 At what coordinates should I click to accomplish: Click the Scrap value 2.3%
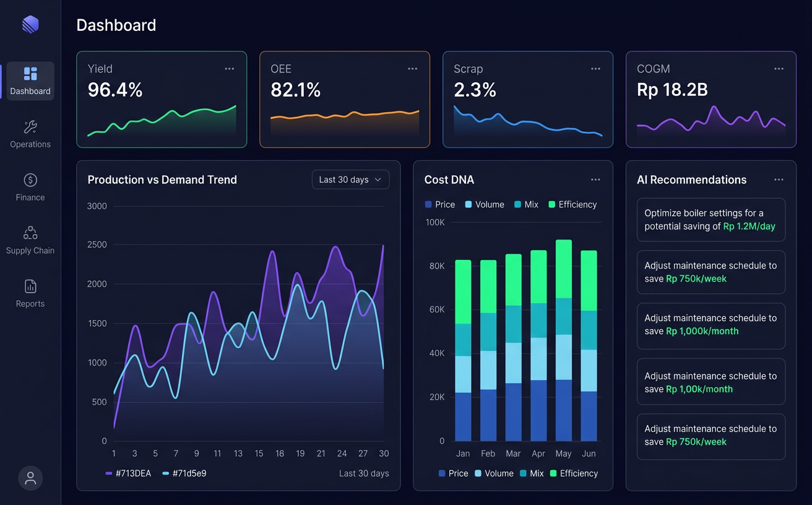475,90
